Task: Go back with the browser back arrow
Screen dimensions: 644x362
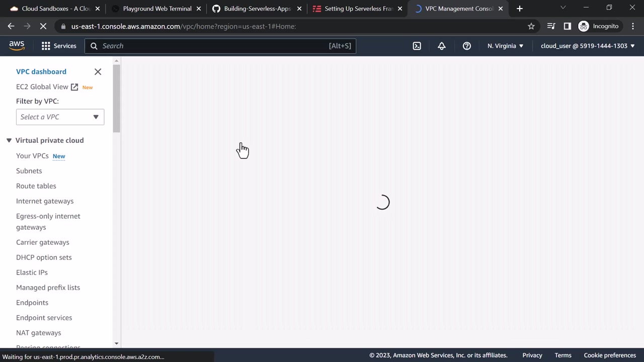Action: point(11,26)
